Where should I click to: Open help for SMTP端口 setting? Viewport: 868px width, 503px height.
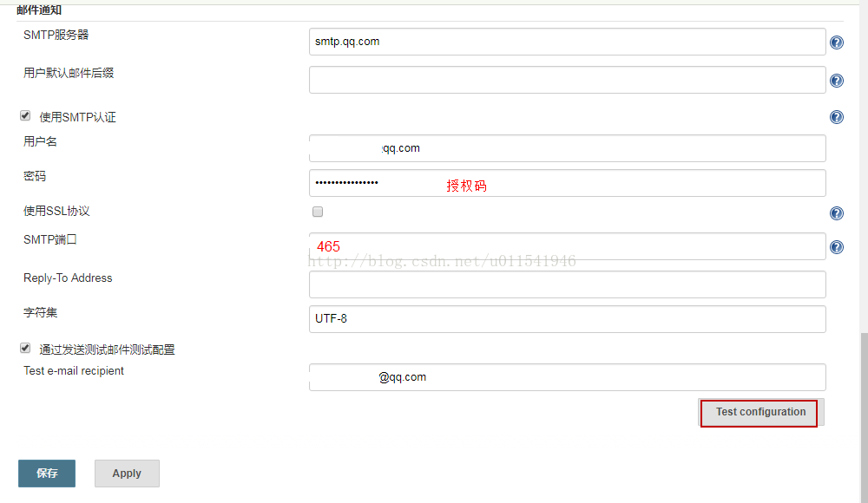tap(836, 246)
